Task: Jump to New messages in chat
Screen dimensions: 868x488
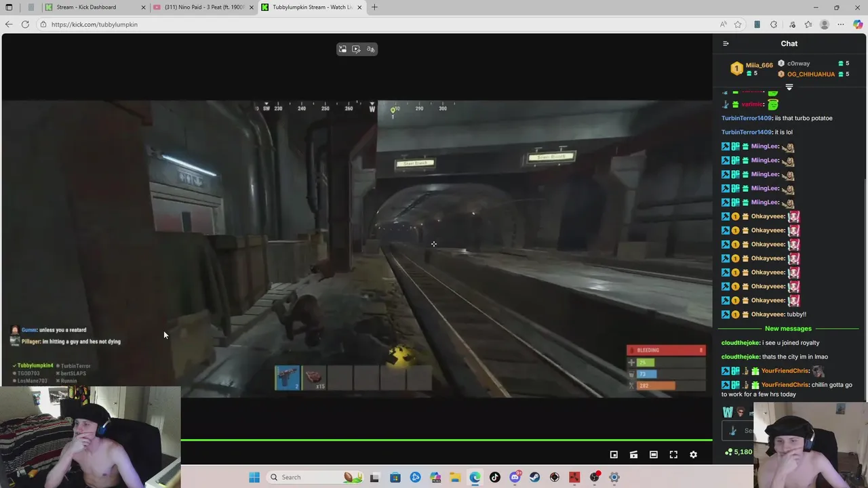Action: click(788, 329)
